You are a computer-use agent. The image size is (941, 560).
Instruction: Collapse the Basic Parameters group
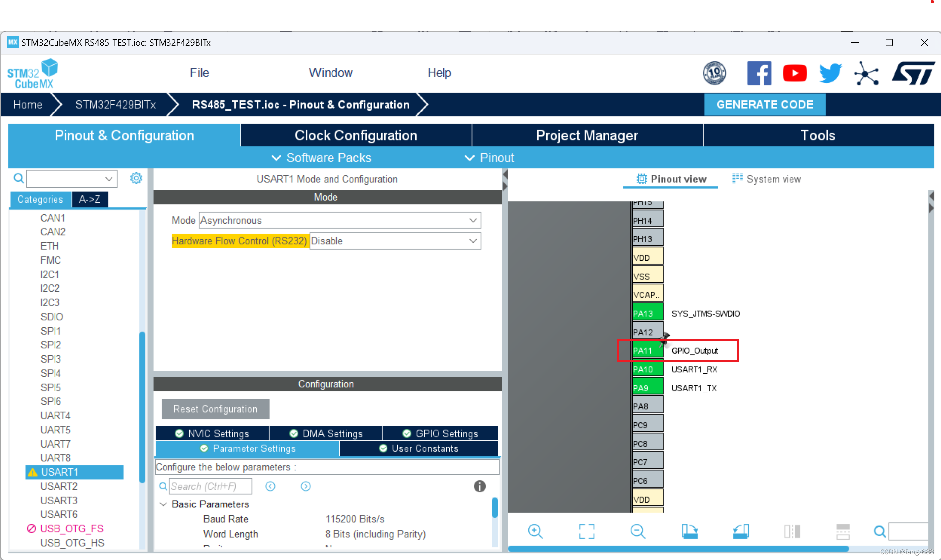pyautogui.click(x=163, y=504)
